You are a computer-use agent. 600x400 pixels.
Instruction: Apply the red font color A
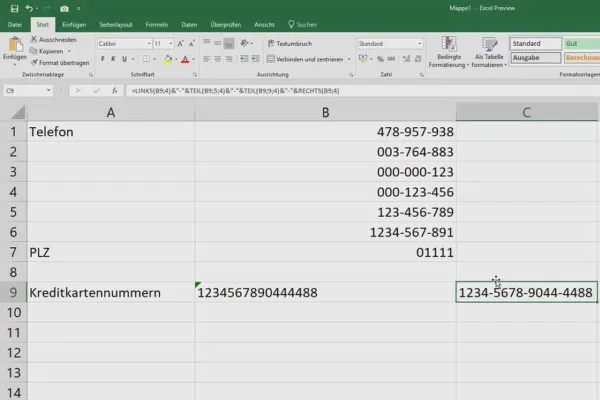pyautogui.click(x=185, y=59)
